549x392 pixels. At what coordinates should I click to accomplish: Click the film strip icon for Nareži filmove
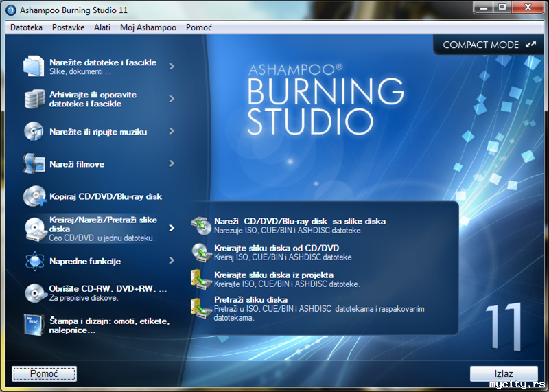click(34, 163)
